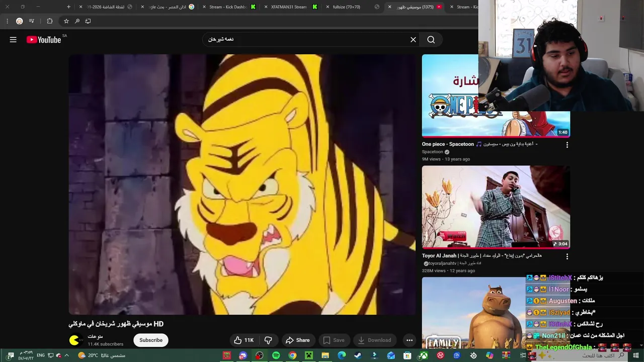Viewport: 644px width, 362px height.
Task: Close the XFATMAN31 Stream tab
Action: click(266, 7)
